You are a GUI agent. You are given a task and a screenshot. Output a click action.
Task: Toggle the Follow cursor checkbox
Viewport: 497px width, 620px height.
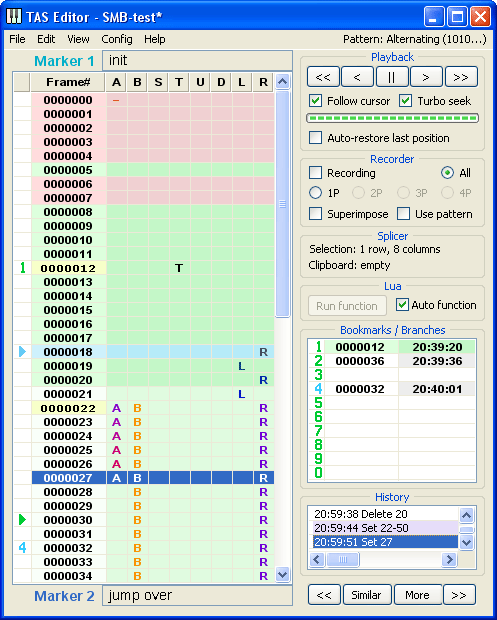pyautogui.click(x=315, y=101)
